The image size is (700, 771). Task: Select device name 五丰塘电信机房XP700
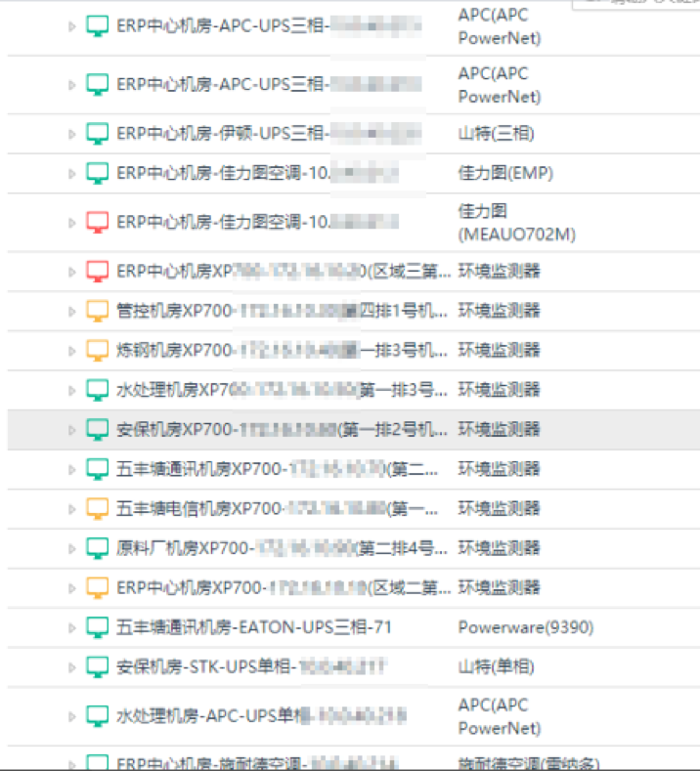pyautogui.click(x=277, y=508)
